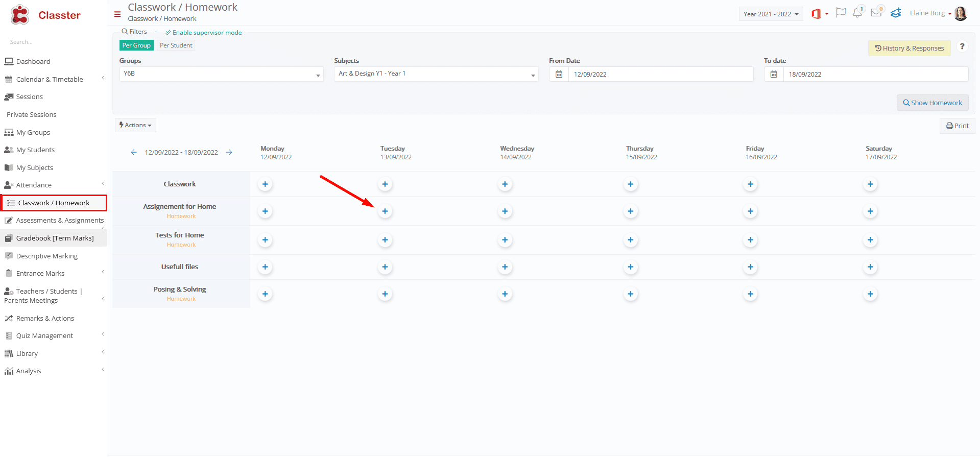Click the sidebar Search field

coord(53,42)
